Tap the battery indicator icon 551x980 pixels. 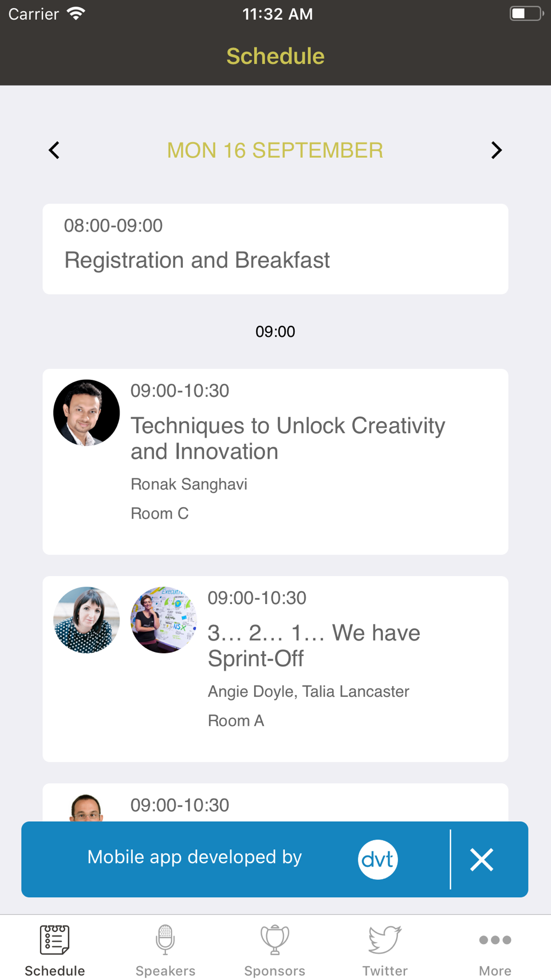(526, 13)
